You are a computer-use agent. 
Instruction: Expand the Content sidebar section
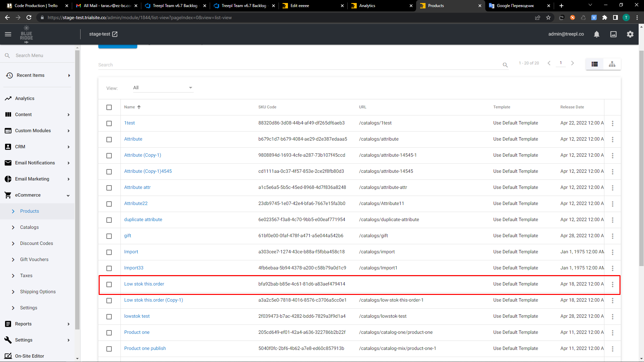pyautogui.click(x=68, y=115)
